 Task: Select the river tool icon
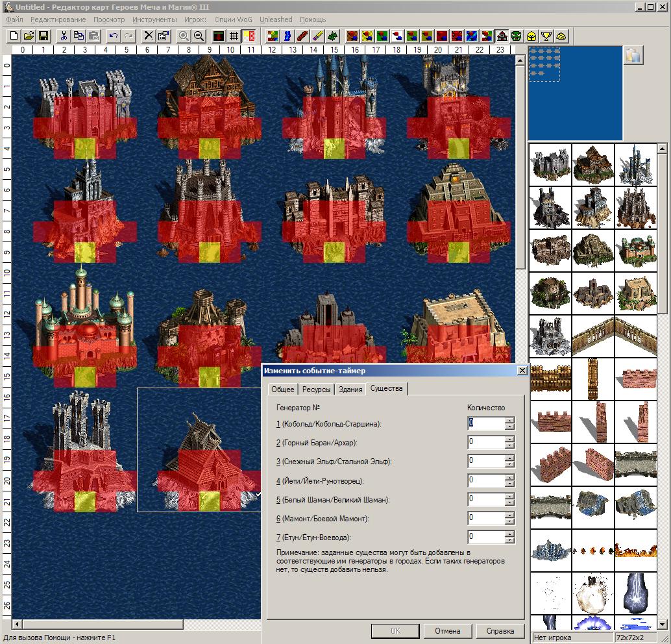tap(287, 36)
